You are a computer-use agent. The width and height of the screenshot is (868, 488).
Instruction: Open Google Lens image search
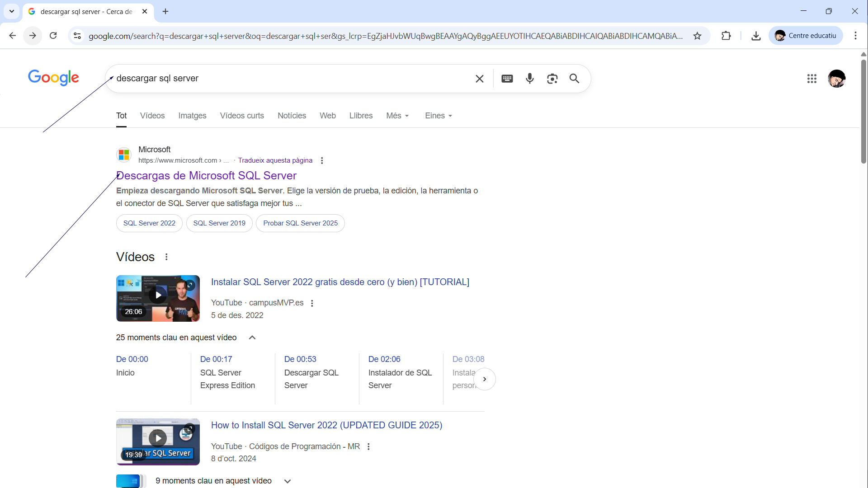pos(552,79)
